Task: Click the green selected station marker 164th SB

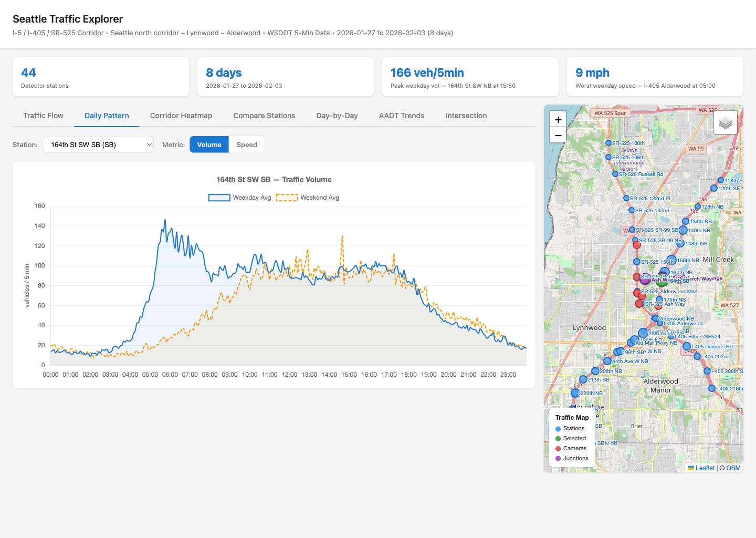Action: [x=663, y=282]
